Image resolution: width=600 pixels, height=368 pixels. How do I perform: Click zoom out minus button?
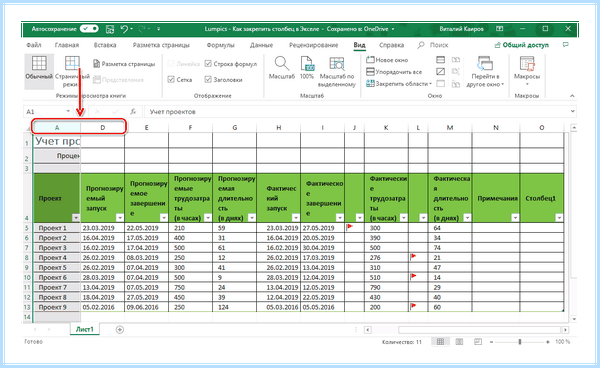pyautogui.click(x=491, y=342)
